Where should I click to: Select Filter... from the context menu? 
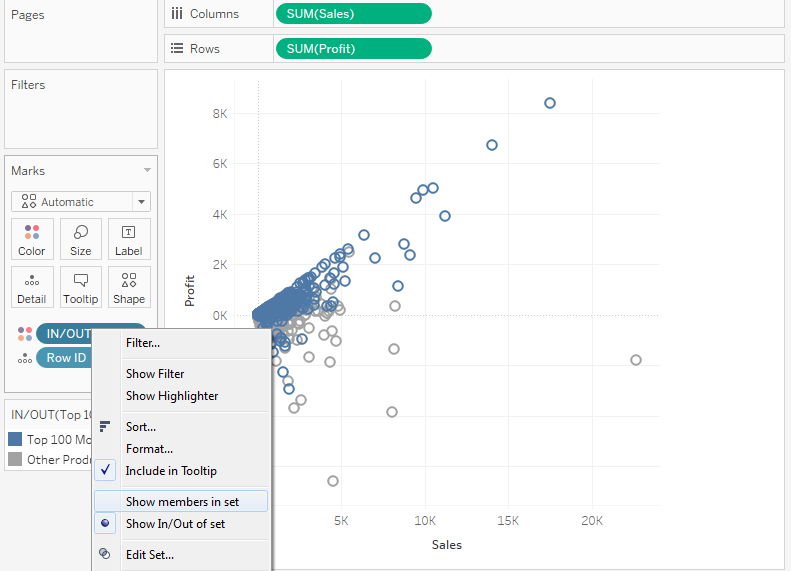pos(143,343)
